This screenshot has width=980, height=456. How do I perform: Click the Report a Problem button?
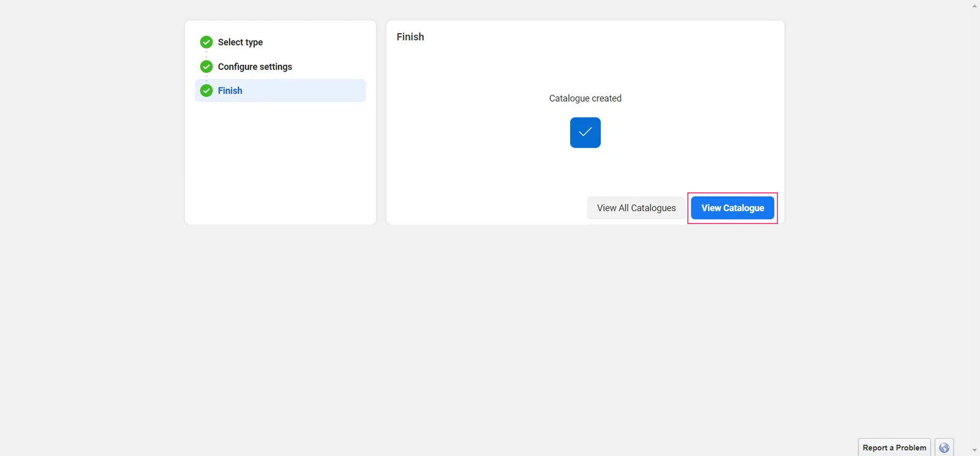894,447
